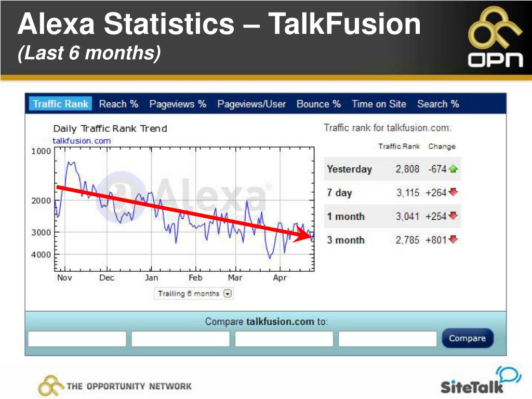Click the Apr label on chart axis
The width and height of the screenshot is (532, 399).
(x=280, y=278)
